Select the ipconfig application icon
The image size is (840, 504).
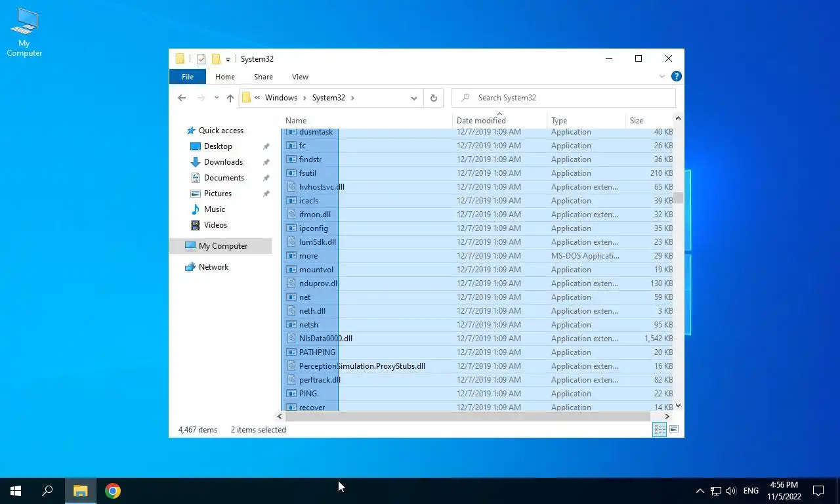click(x=293, y=228)
